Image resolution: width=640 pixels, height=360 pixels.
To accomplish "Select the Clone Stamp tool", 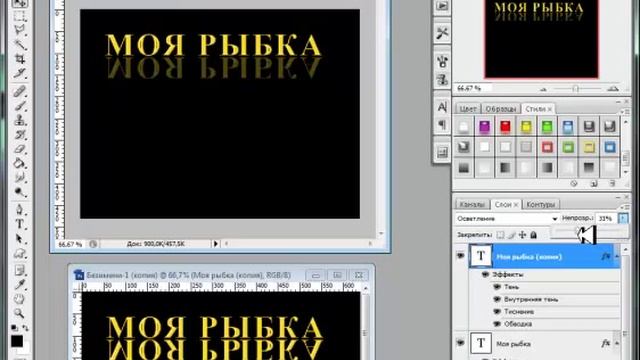I will [x=20, y=120].
